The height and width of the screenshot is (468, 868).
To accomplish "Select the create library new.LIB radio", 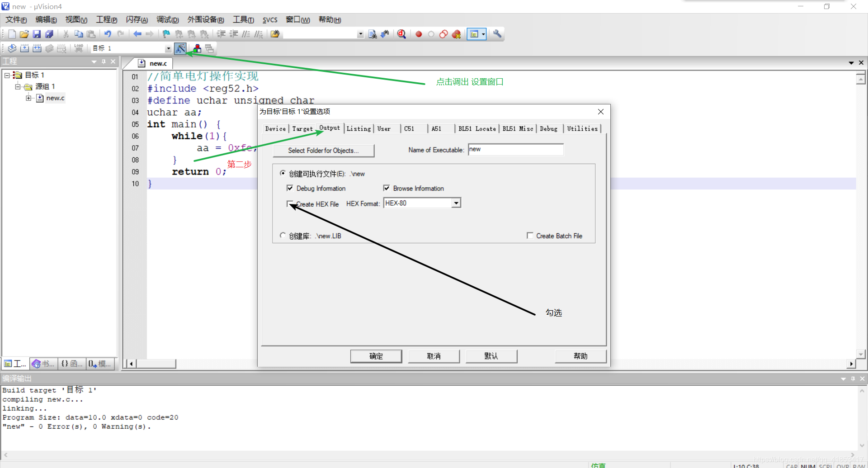I will point(283,236).
